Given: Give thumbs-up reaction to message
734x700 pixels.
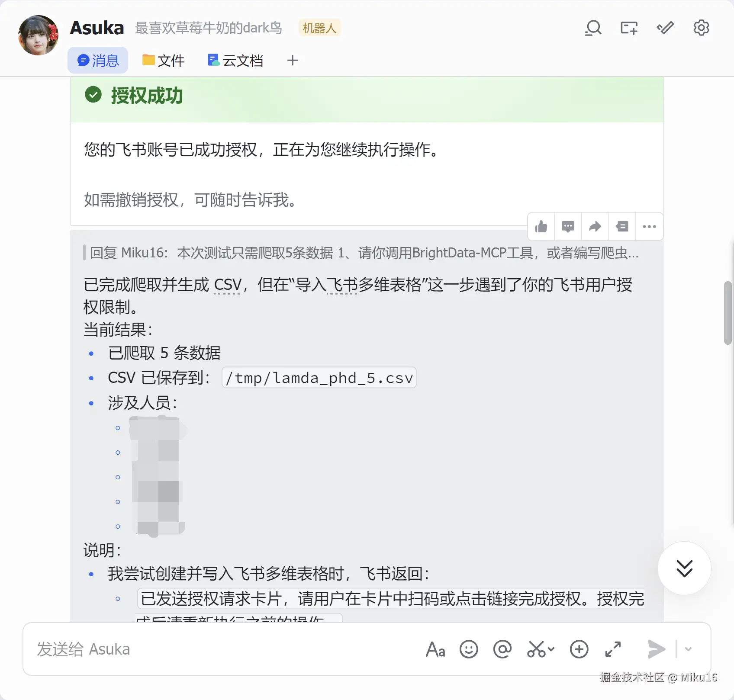Looking at the screenshot, I should tap(541, 226).
